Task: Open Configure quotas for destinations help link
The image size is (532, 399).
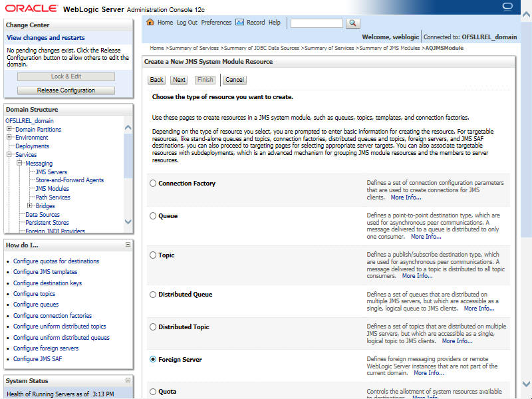Action: click(x=57, y=261)
